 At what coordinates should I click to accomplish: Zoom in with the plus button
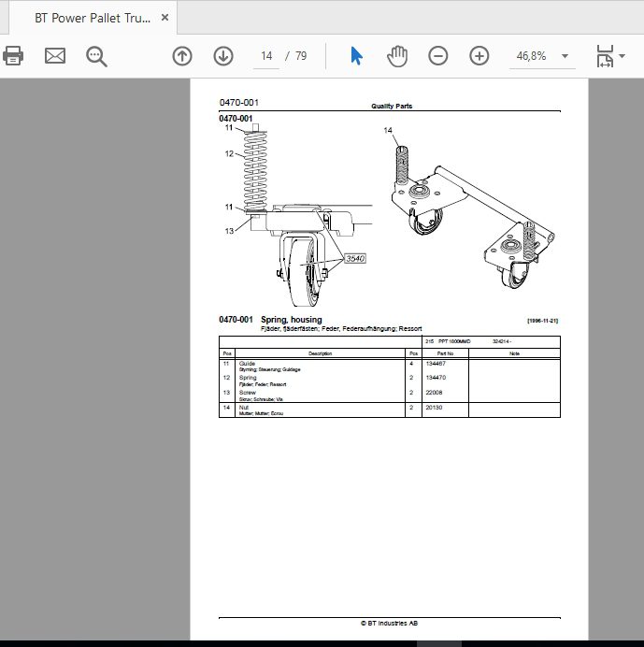(x=479, y=56)
